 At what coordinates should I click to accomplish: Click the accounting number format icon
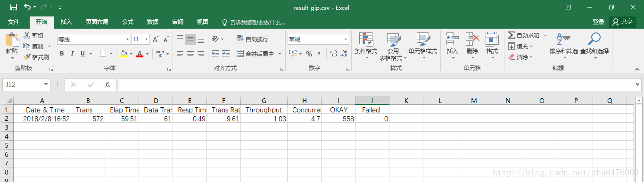point(293,54)
